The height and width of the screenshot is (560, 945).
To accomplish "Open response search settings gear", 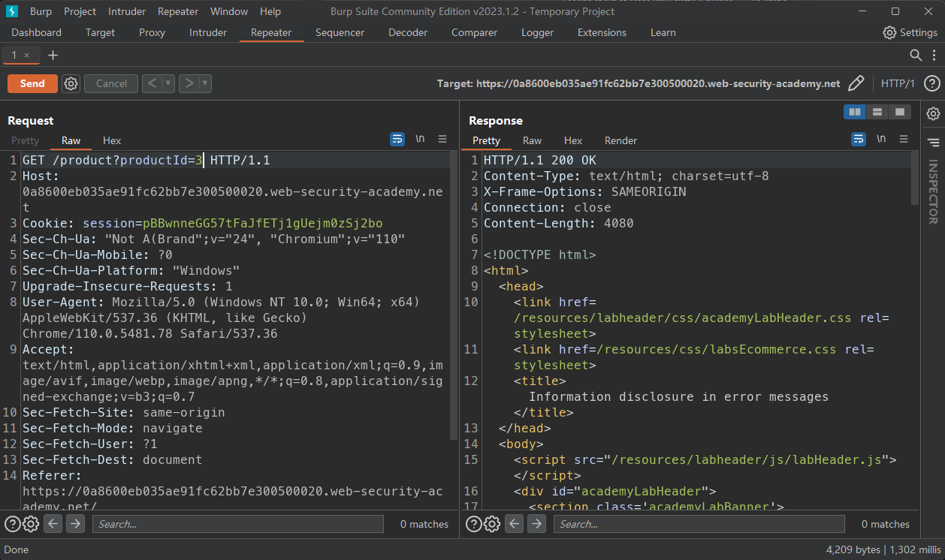I will [x=492, y=524].
